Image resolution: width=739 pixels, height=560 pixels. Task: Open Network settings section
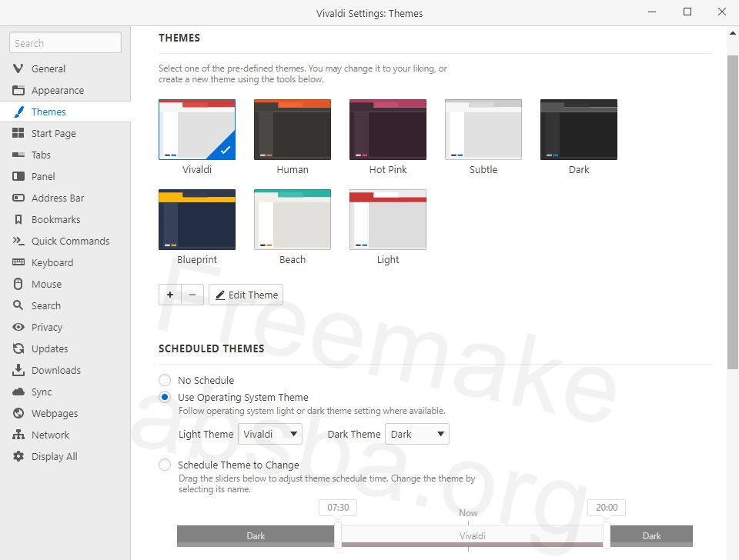[x=65, y=435]
